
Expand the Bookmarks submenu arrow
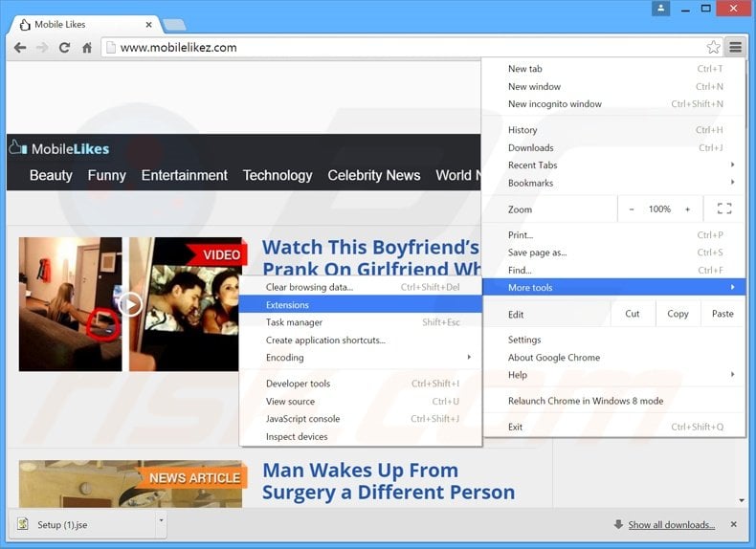(x=732, y=182)
